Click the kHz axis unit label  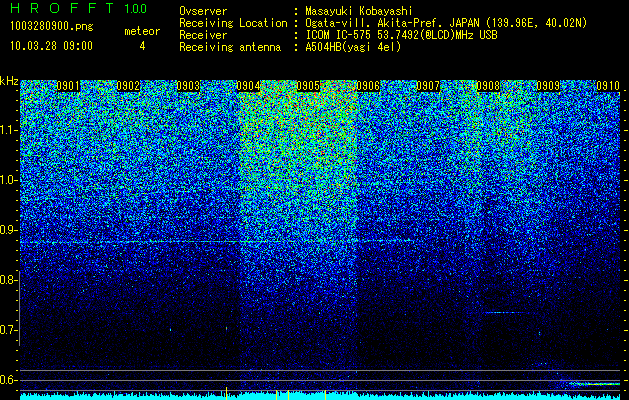click(9, 81)
